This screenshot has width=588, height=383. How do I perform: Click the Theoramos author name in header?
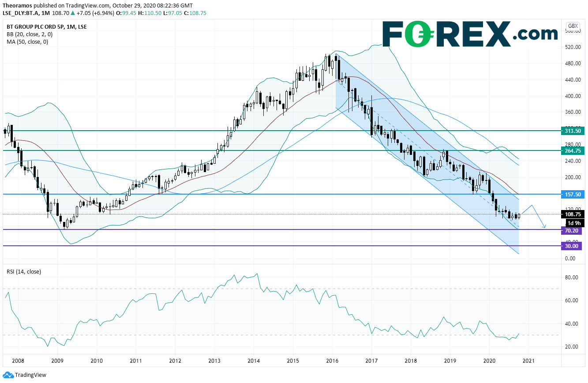coord(16,5)
